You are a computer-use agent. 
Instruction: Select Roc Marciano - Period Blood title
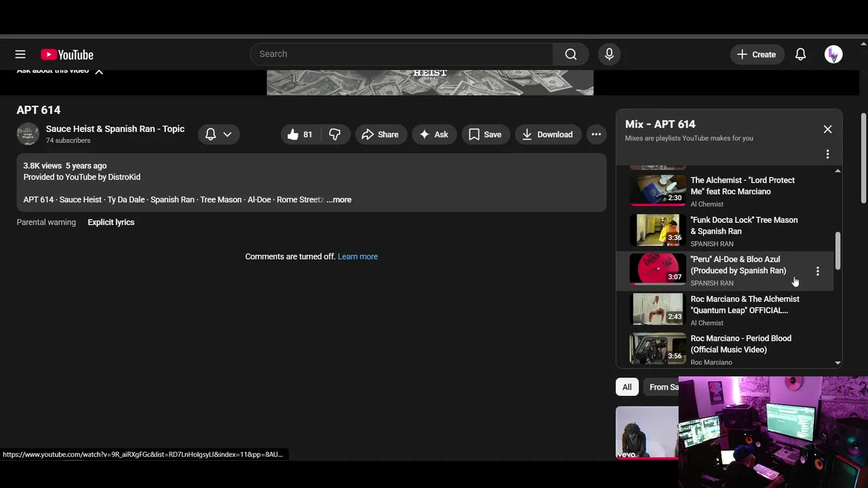741,344
